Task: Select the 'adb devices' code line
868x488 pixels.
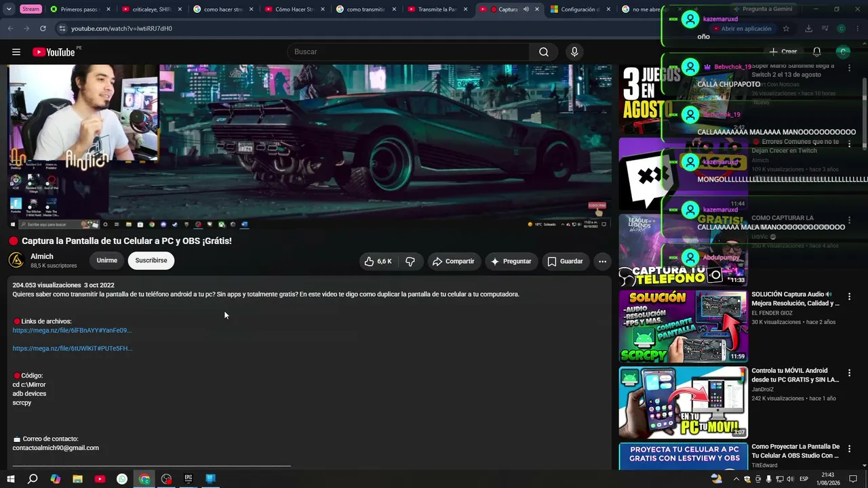Action: 29,394
